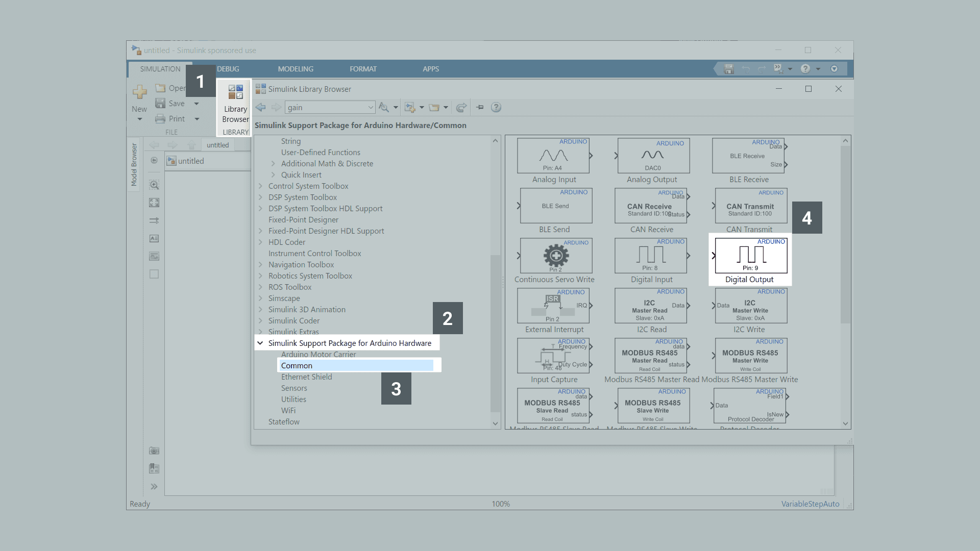Image resolution: width=980 pixels, height=551 pixels.
Task: Click the library search input field
Action: pos(327,107)
